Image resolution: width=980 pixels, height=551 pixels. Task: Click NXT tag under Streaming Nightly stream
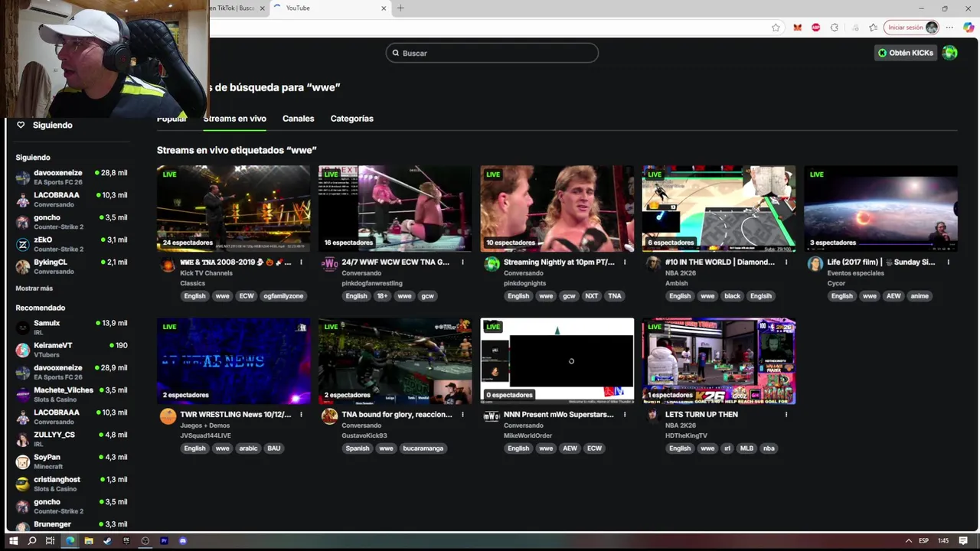click(591, 296)
